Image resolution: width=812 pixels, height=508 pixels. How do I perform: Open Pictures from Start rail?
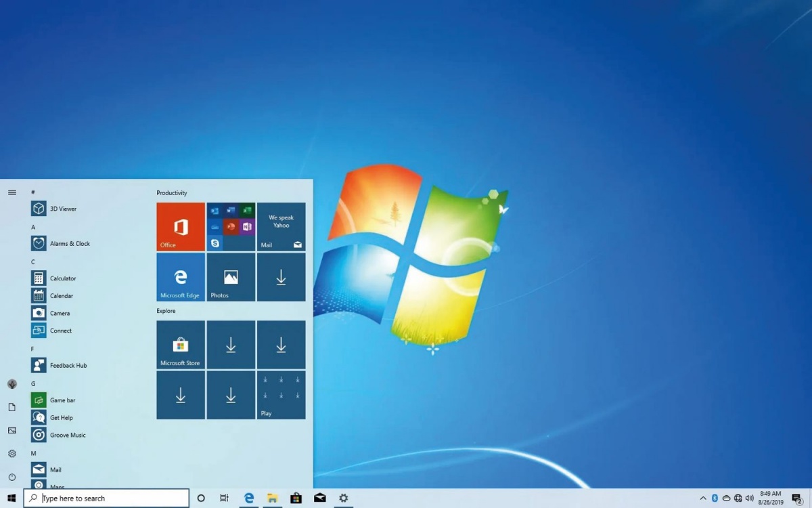point(12,431)
